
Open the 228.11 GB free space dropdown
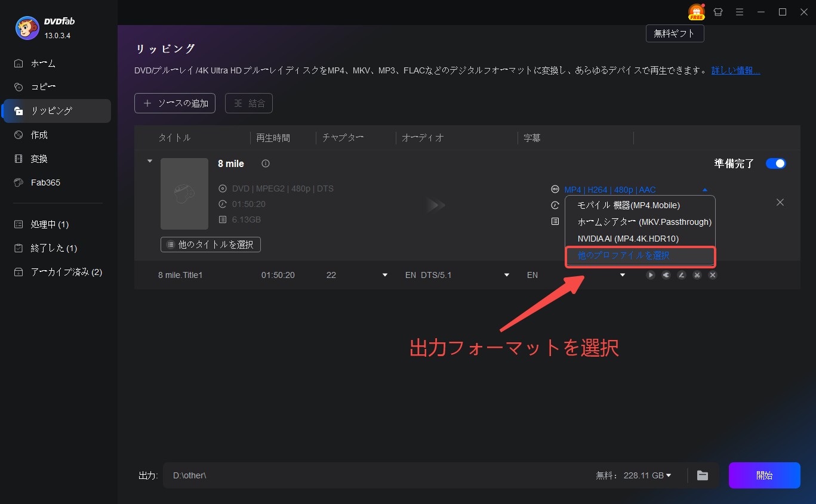pyautogui.click(x=669, y=475)
